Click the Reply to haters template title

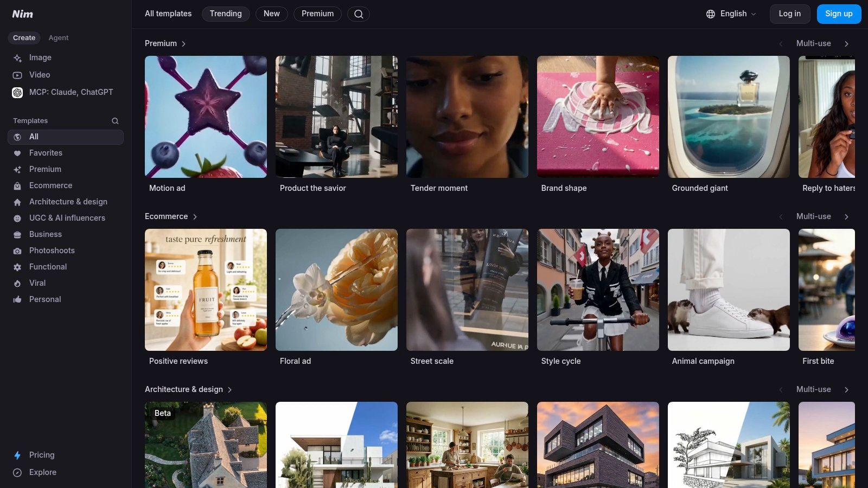click(x=828, y=188)
